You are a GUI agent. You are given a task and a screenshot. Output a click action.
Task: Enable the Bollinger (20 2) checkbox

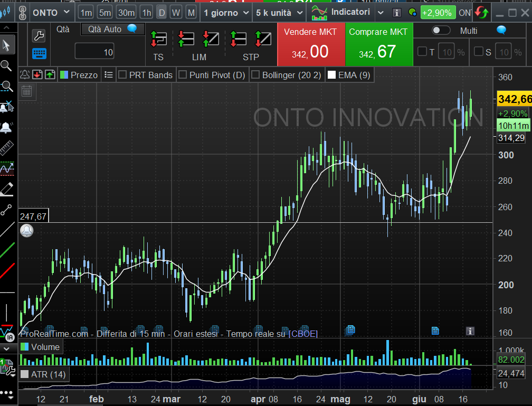click(x=255, y=74)
